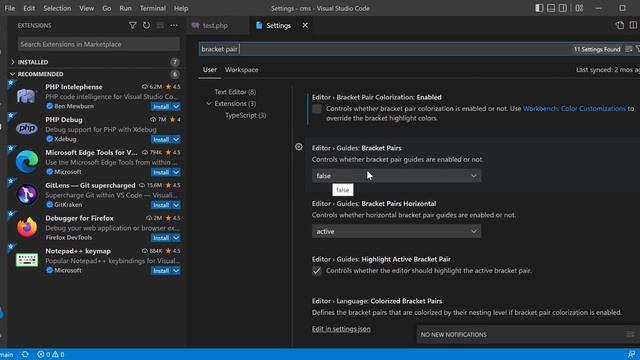
Task: Toggle the primary side bar layout icon
Action: pos(539,8)
